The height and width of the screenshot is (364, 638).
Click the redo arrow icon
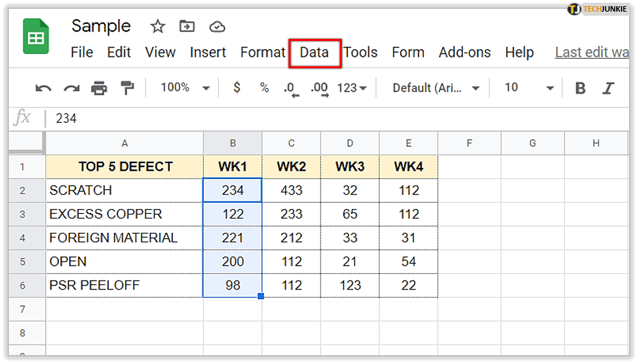(x=71, y=88)
